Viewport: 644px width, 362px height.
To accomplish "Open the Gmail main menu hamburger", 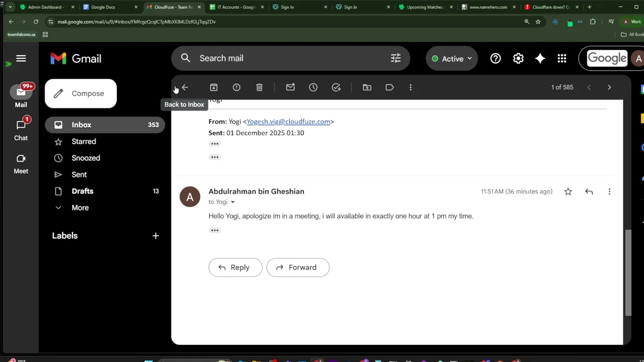I will [21, 59].
